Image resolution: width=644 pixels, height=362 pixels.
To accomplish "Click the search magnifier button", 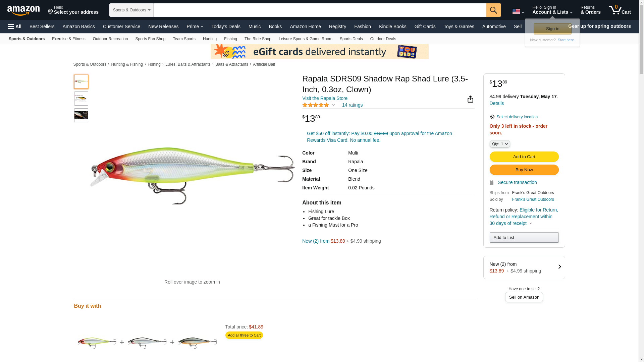I will coord(493,10).
